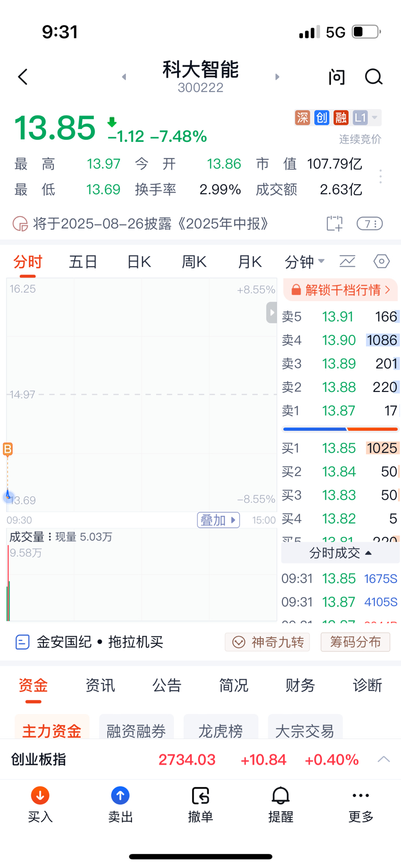Viewport: 401px width, 868px height.
Task: Tap the 成交量 volume chart
Action: pyautogui.click(x=141, y=575)
